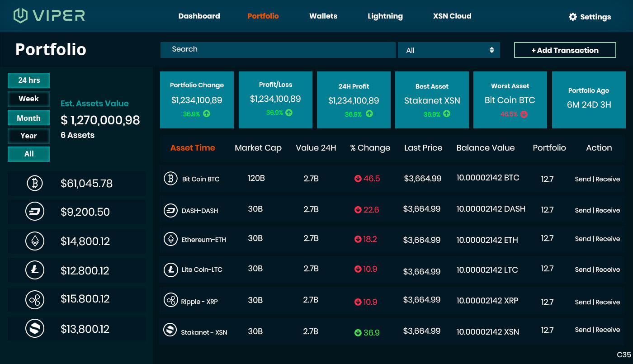This screenshot has height=364, width=633.
Task: Click the Last Price column header
Action: click(423, 148)
